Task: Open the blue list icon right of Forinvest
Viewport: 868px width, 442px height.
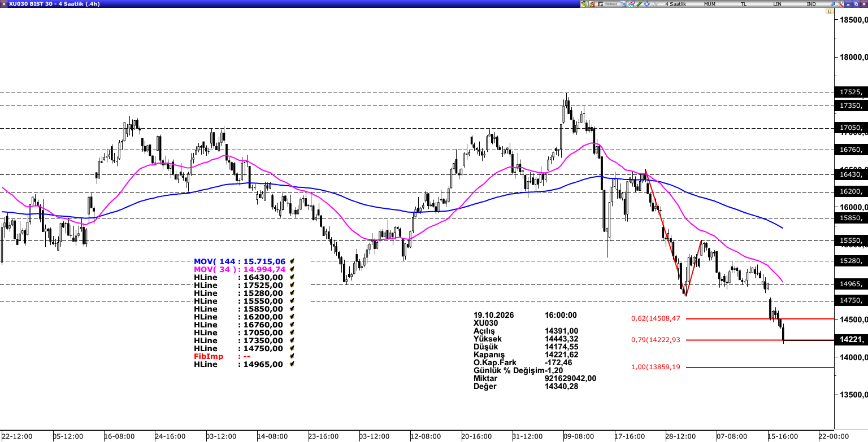Action: 622,4
